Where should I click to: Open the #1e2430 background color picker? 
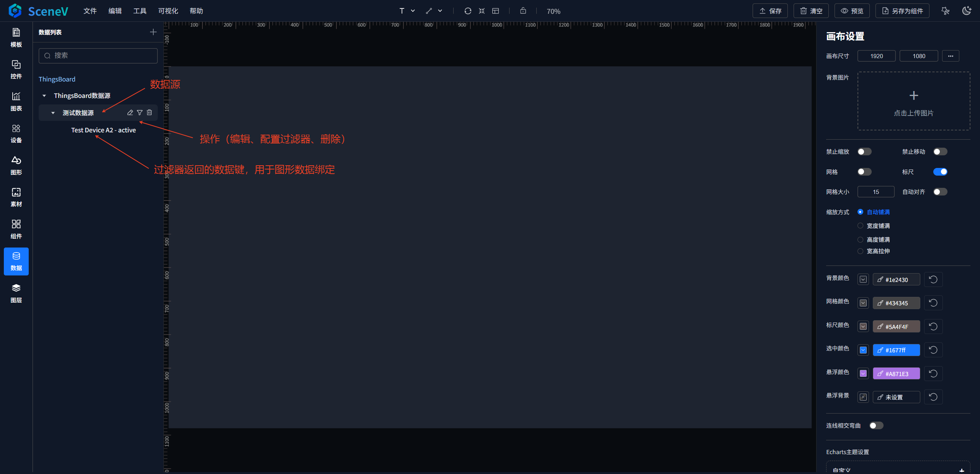point(896,279)
